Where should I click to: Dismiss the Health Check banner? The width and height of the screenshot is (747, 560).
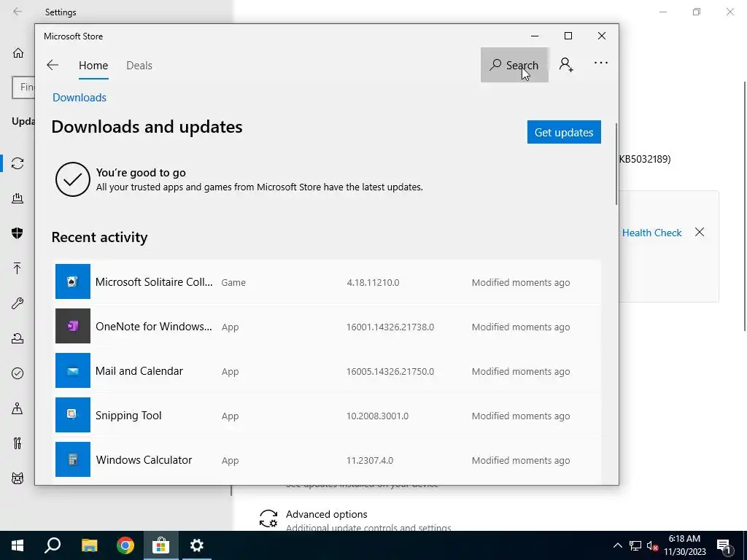[700, 232]
